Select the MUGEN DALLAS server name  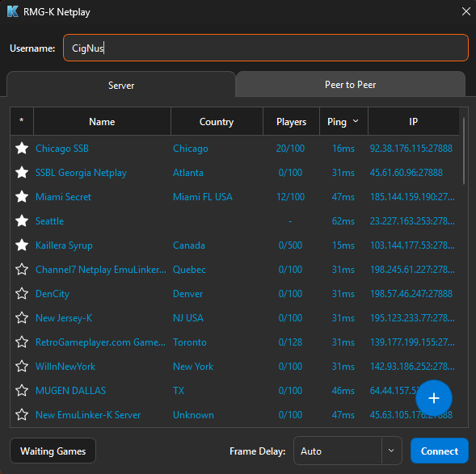(70, 391)
